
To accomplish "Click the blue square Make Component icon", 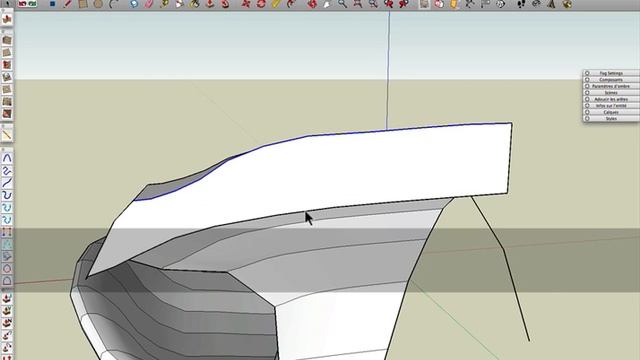I will coord(52,4).
